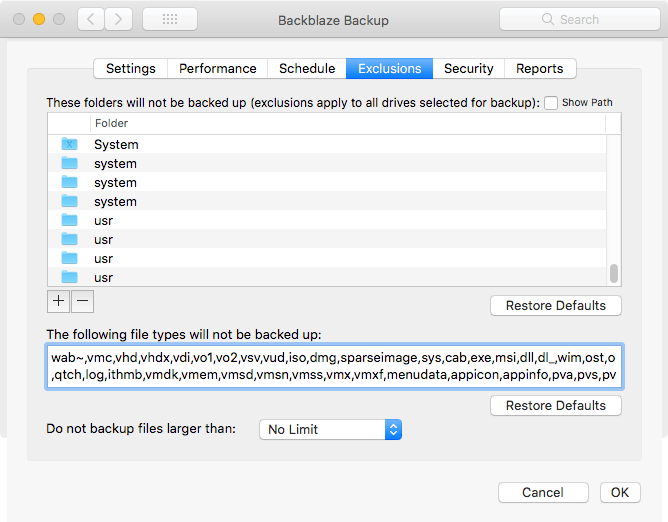Confirm with the OK button
This screenshot has width=668, height=522.
[620, 493]
